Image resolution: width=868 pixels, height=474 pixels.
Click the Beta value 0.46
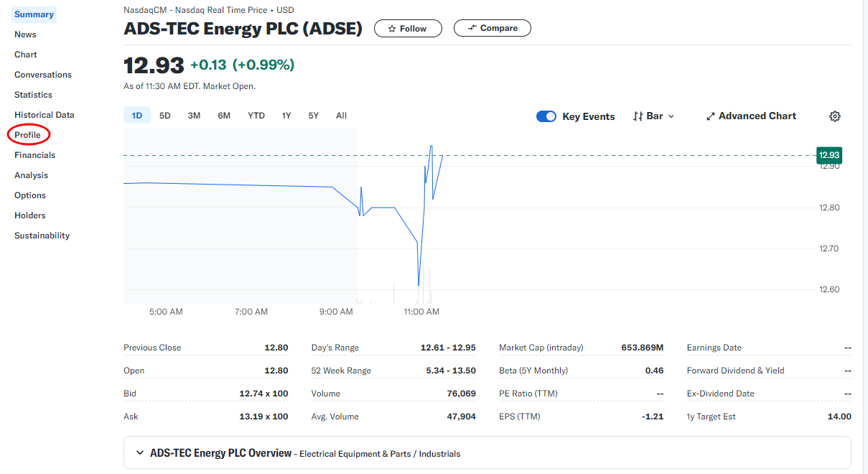(654, 371)
